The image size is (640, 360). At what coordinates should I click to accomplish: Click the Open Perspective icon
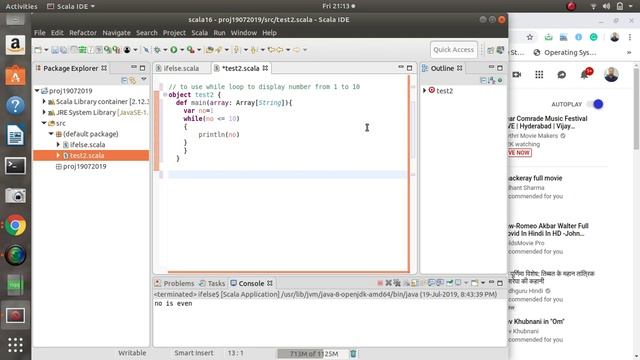pyautogui.click(x=491, y=50)
